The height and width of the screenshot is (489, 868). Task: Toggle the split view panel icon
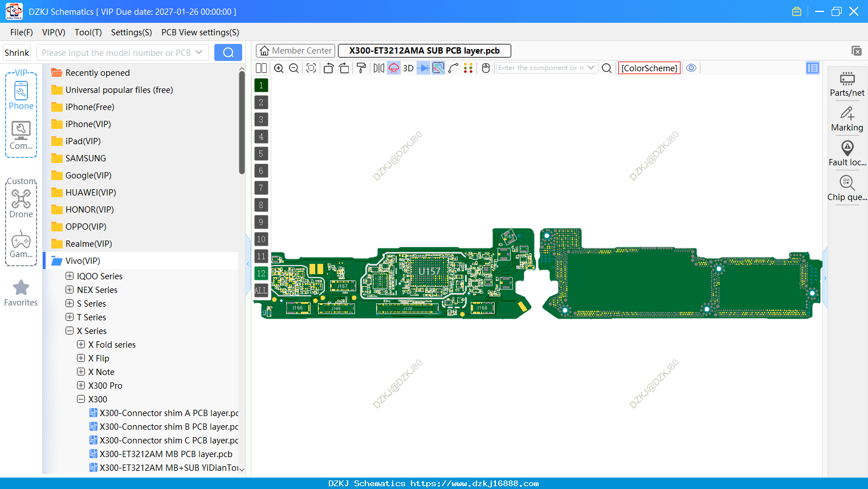tap(262, 68)
